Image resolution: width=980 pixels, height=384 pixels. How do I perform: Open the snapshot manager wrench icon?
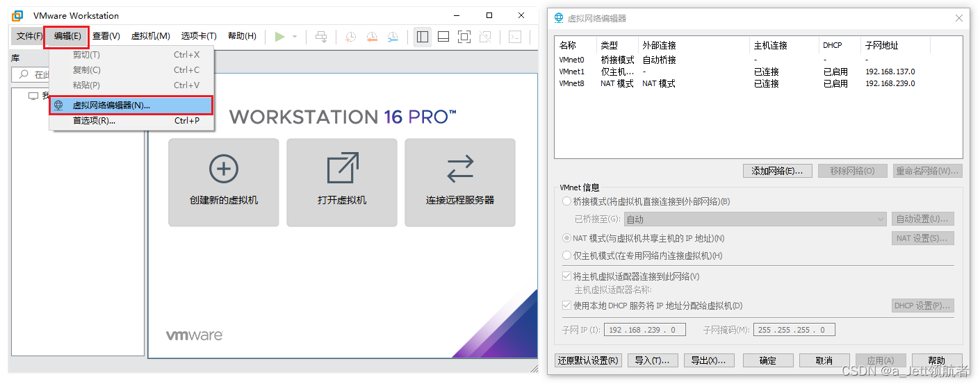pos(393,37)
